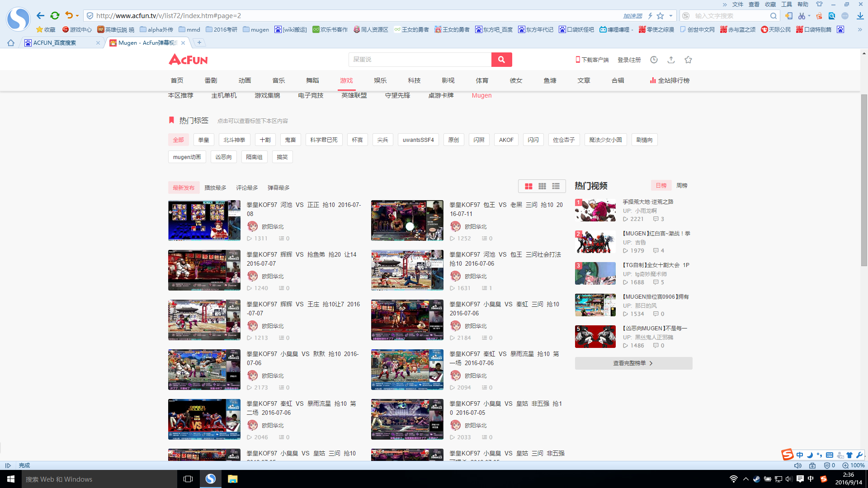The width and height of the screenshot is (868, 488).
Task: Open the watch history clock icon
Action: (x=654, y=60)
